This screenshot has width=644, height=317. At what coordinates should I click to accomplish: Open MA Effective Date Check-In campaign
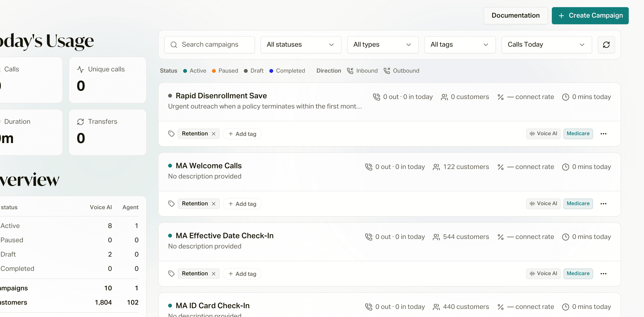[225, 236]
